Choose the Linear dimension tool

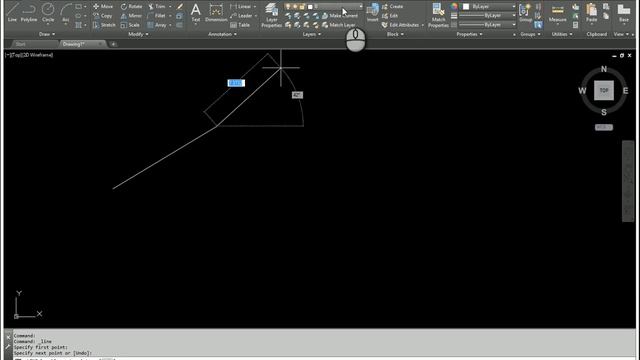coord(241,7)
